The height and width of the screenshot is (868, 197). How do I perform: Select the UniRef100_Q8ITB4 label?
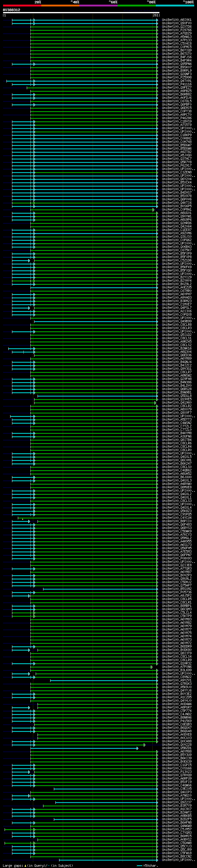point(176,440)
